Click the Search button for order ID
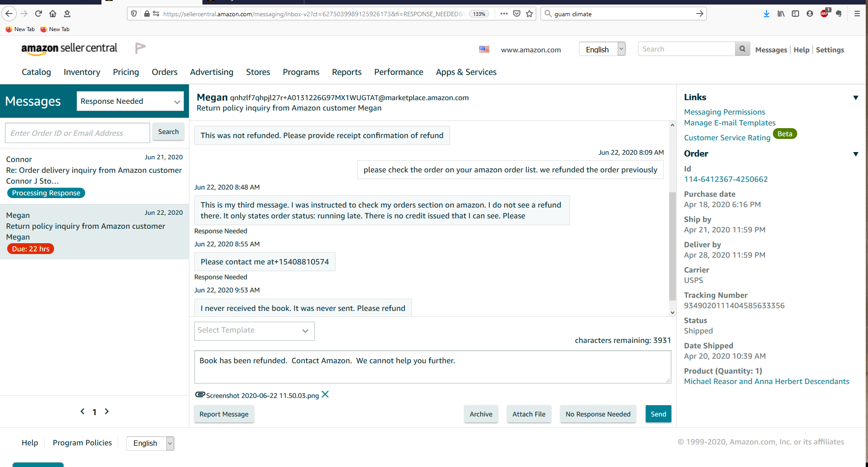This screenshot has height=467, width=868. [168, 132]
